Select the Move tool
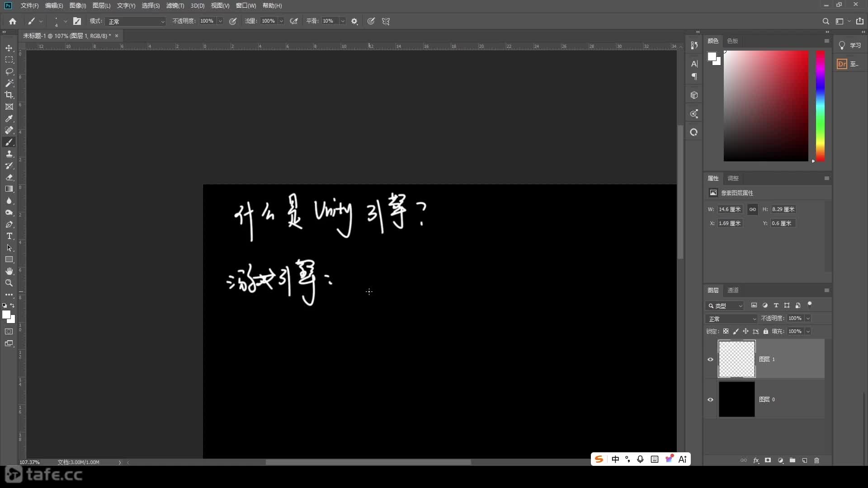 pyautogui.click(x=9, y=48)
